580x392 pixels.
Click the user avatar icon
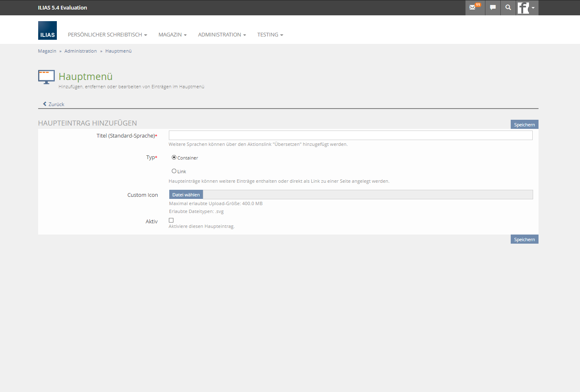click(x=524, y=7)
